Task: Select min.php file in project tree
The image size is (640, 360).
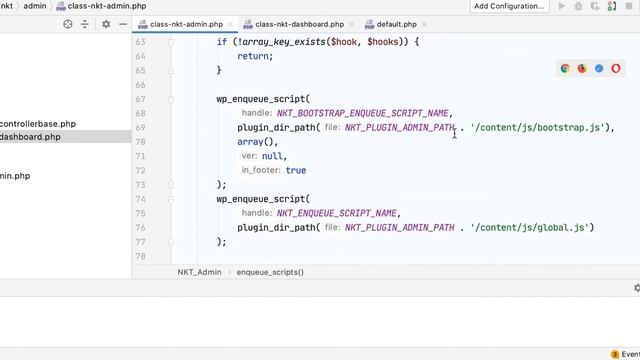Action: pyautogui.click(x=15, y=176)
